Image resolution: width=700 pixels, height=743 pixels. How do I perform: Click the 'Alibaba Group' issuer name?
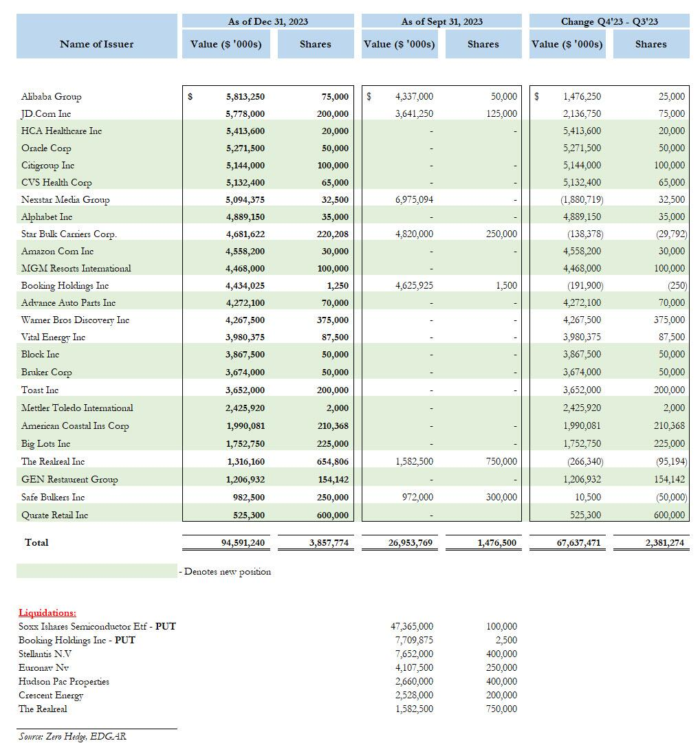(51, 97)
